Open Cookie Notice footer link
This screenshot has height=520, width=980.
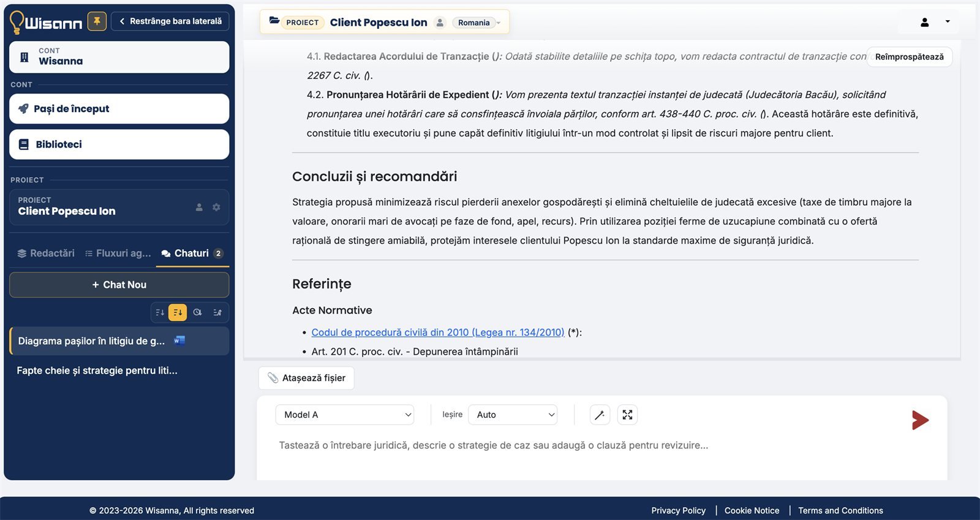point(752,511)
